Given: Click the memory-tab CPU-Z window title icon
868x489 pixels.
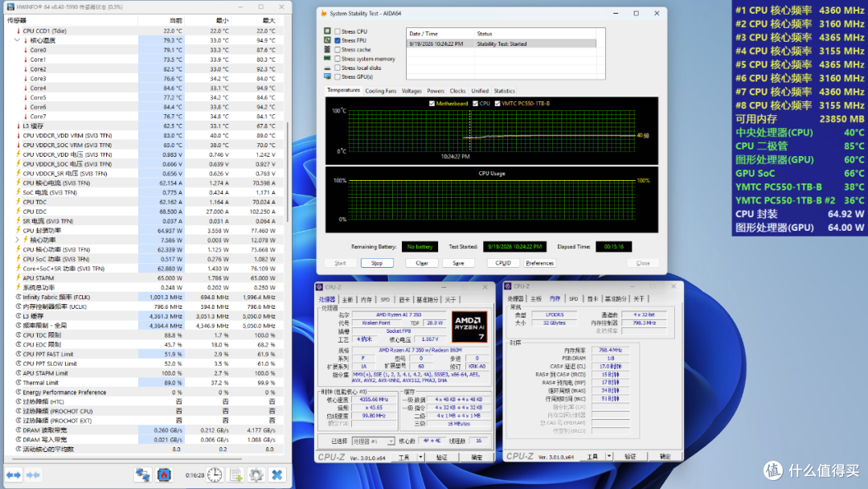Looking at the screenshot, I should 508,286.
